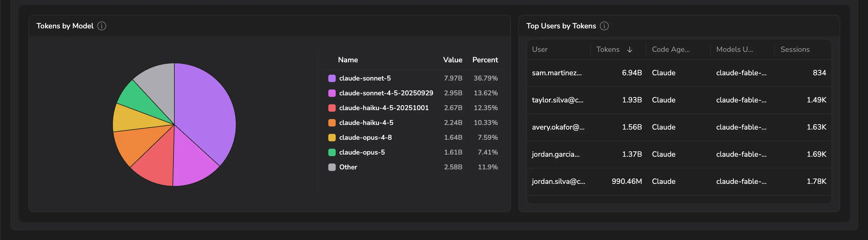Select the claude-opus-4-8 yellow legend swatch
Image resolution: width=868 pixels, height=240 pixels.
(x=332, y=138)
